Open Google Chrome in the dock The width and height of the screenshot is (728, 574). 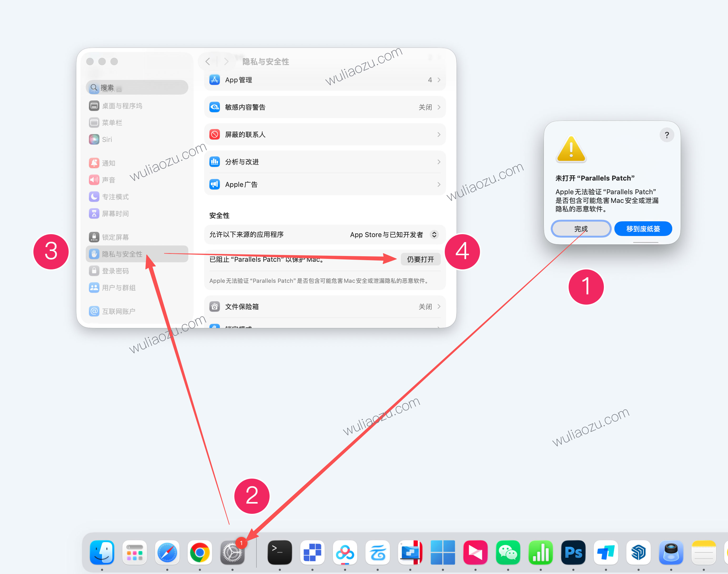[199, 552]
